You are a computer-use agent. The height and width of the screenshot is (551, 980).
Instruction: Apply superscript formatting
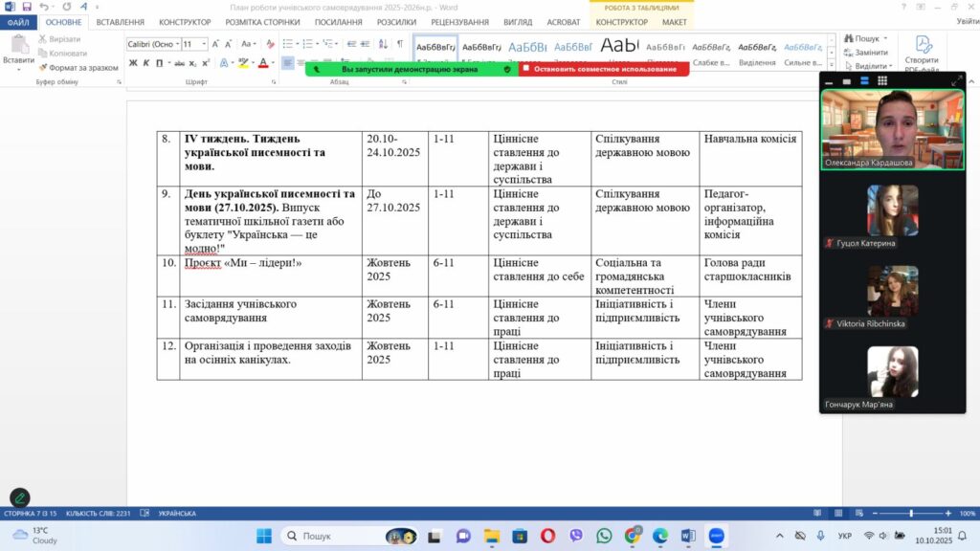206,63
